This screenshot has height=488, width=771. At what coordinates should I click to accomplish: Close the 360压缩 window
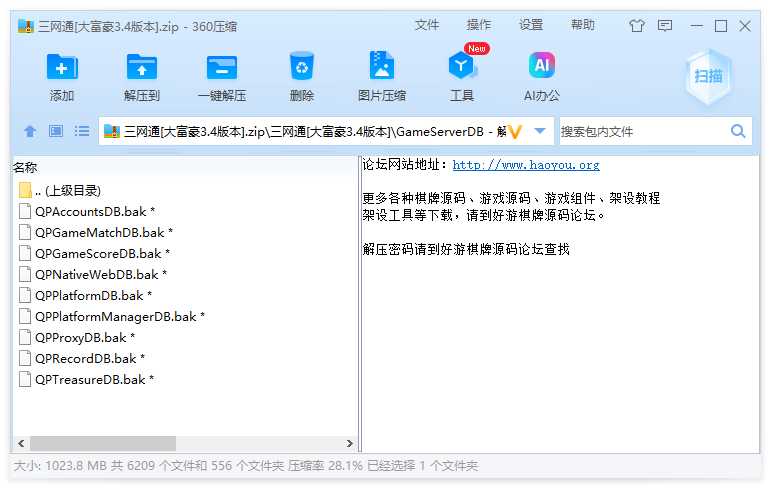(x=745, y=26)
